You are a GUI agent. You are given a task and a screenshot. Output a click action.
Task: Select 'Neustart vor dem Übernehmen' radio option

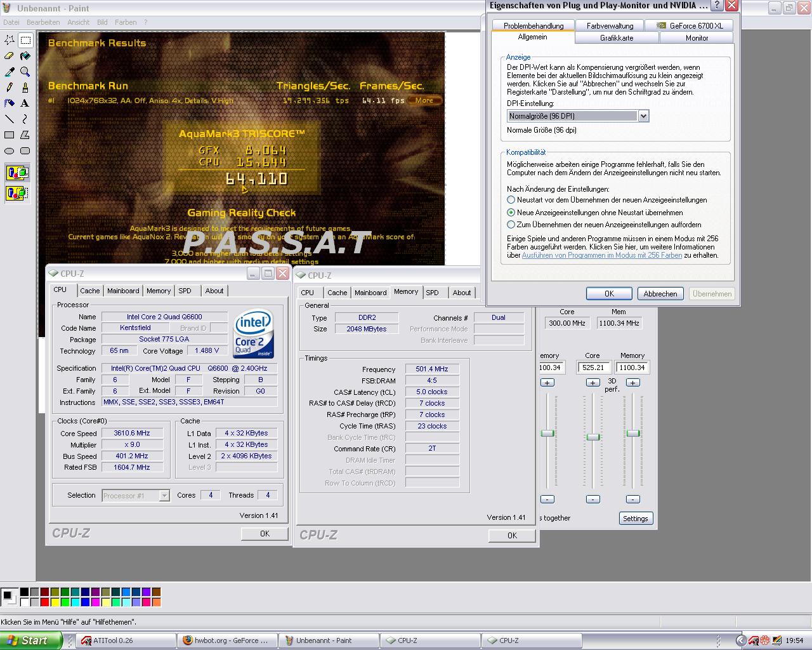pos(511,200)
